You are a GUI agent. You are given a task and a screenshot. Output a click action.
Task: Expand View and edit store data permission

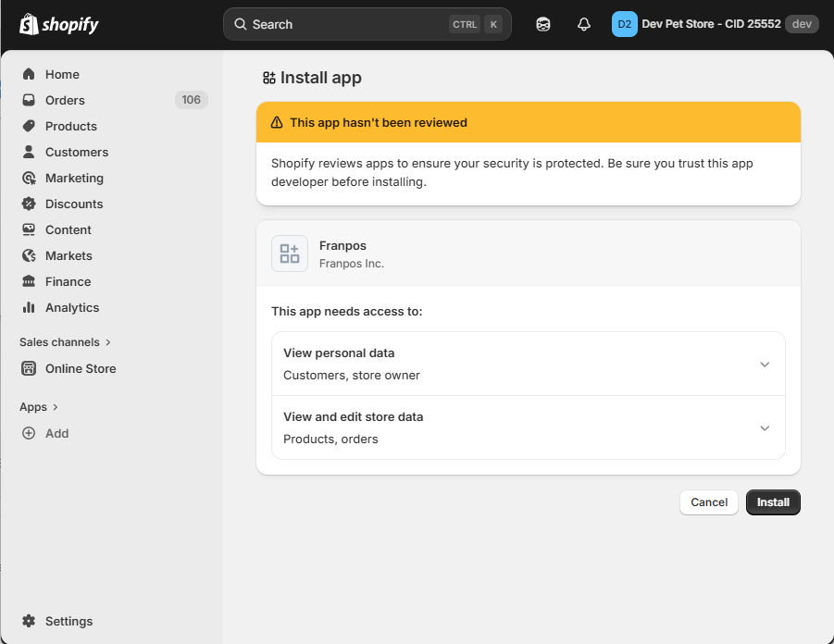pyautogui.click(x=765, y=428)
